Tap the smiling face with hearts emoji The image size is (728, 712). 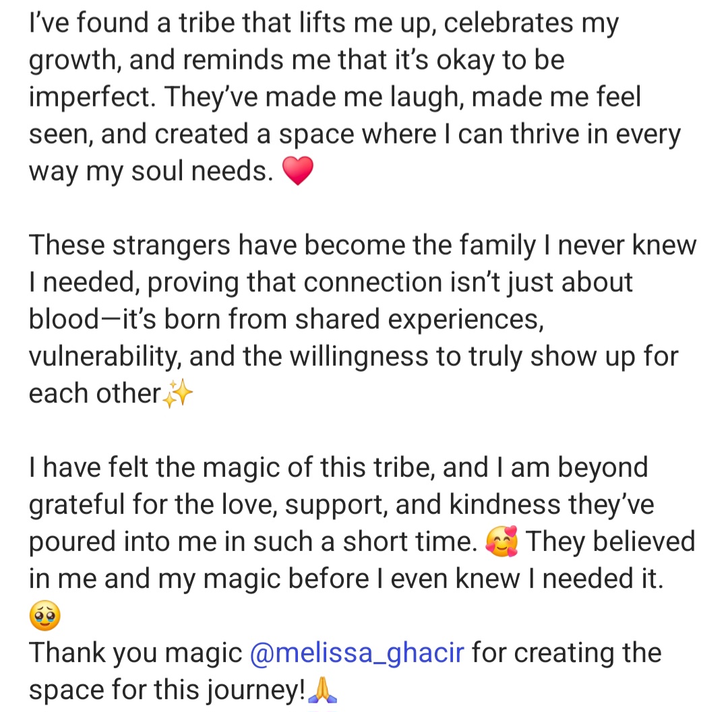(x=502, y=542)
